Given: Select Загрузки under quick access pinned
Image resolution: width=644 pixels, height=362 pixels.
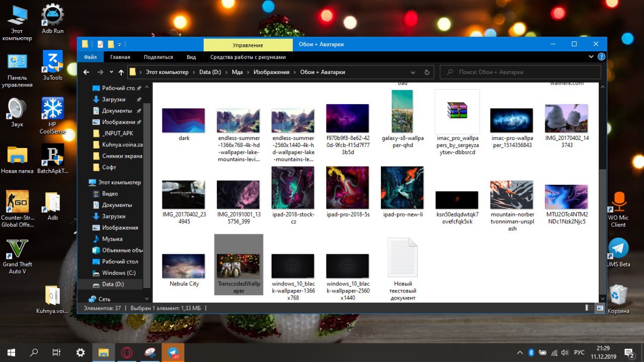Looking at the screenshot, I should click(x=114, y=99).
